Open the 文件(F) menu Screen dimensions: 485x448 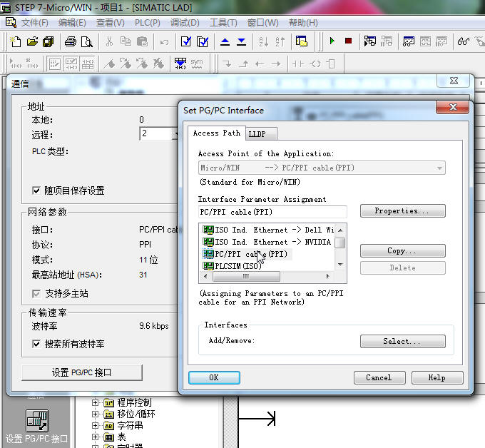pyautogui.click(x=35, y=23)
